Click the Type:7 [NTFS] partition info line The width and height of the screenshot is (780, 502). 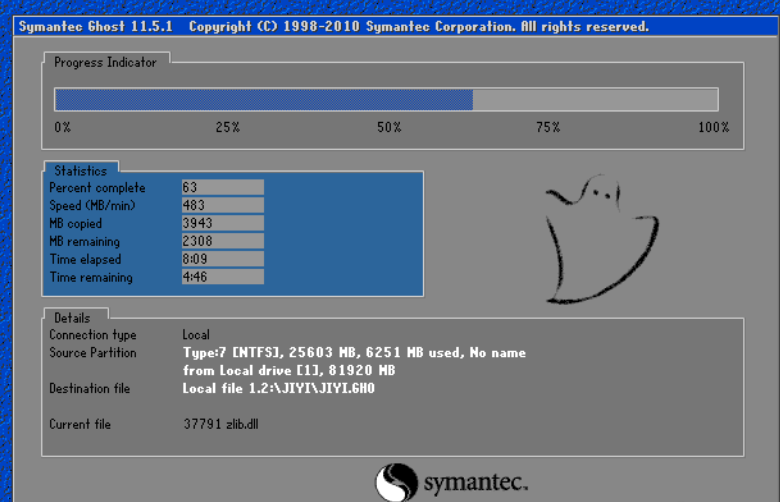[354, 353]
